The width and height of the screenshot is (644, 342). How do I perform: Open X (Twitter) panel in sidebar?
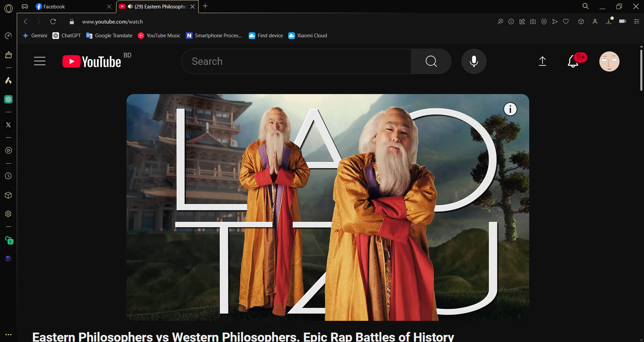8,125
